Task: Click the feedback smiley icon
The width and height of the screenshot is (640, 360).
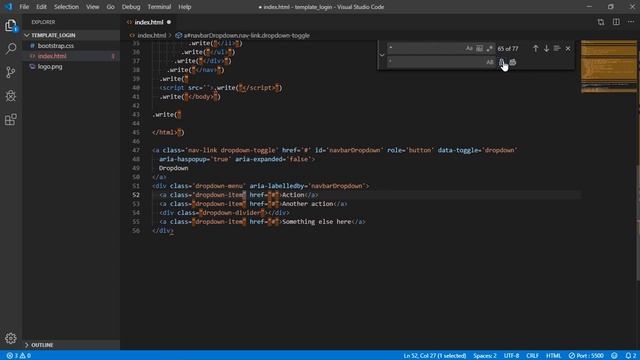Action: [x=614, y=356]
